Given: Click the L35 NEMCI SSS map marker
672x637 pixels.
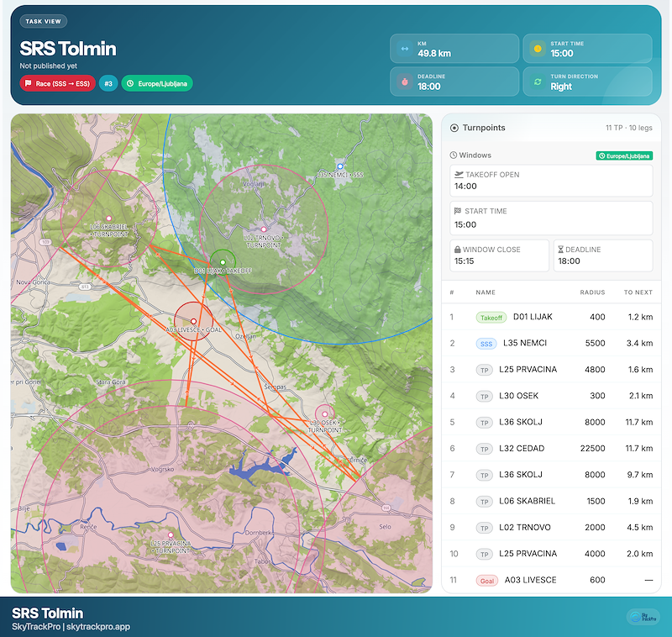Looking at the screenshot, I should [340, 166].
